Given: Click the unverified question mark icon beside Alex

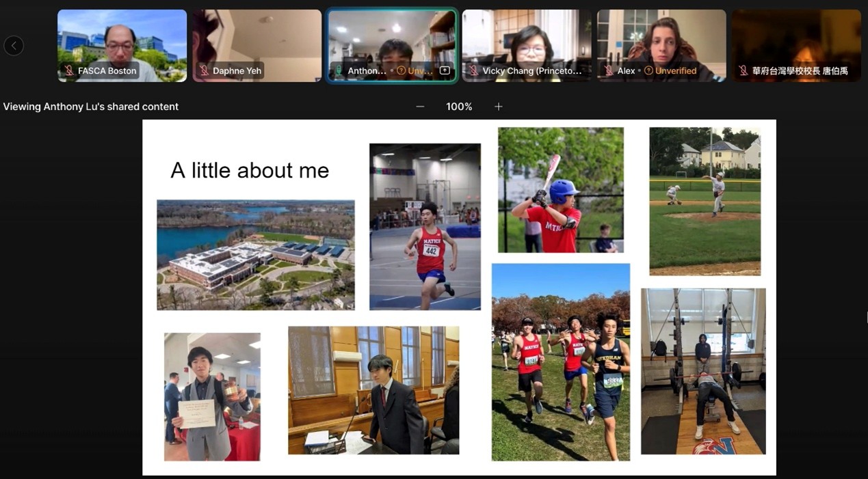Looking at the screenshot, I should pos(648,71).
